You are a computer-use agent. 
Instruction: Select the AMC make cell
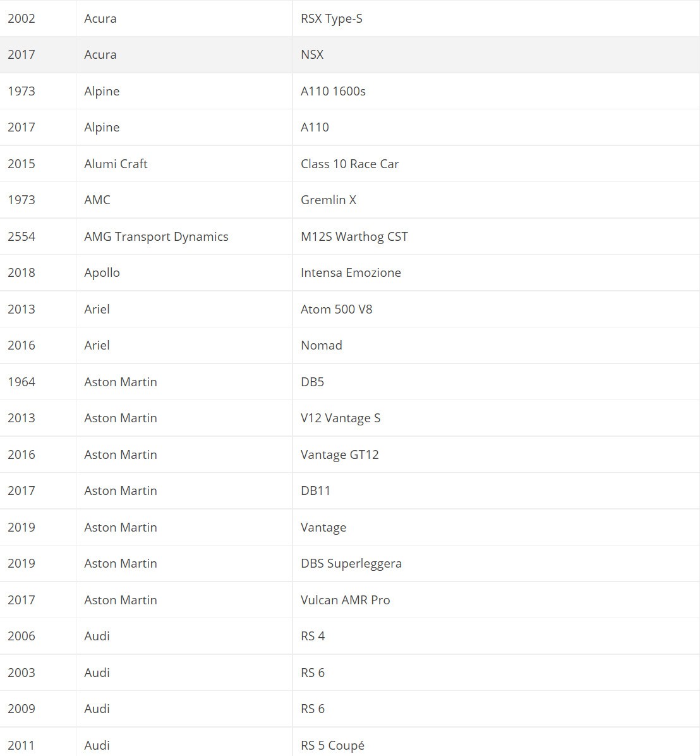pyautogui.click(x=97, y=200)
